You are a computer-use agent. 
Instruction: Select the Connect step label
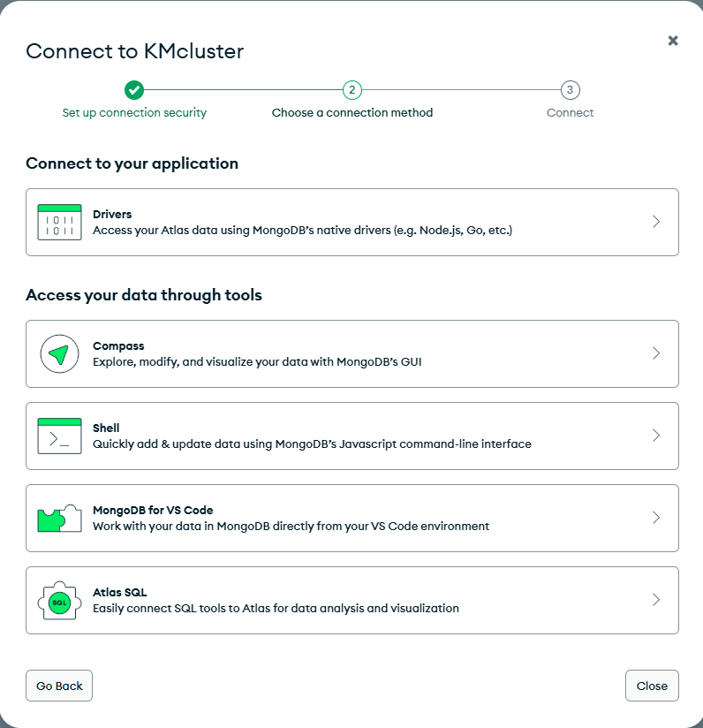[570, 113]
